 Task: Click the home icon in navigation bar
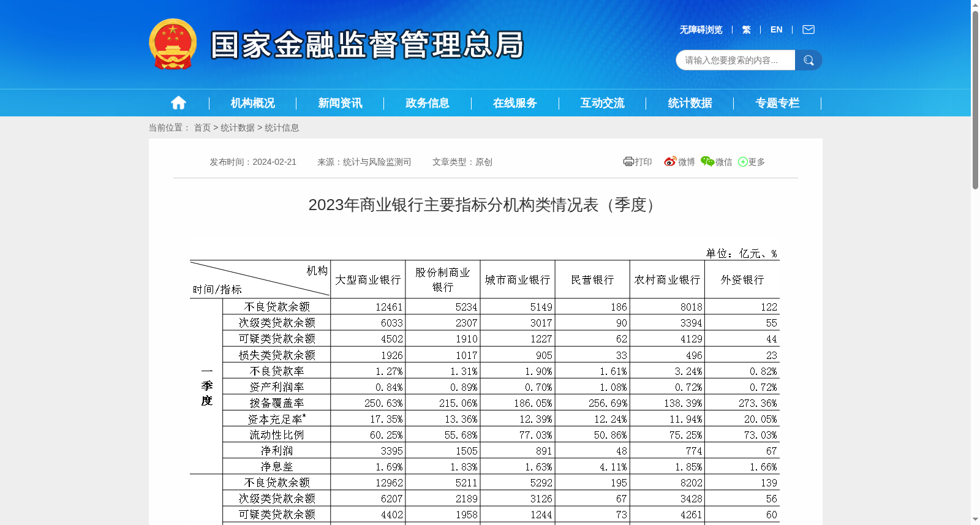click(178, 103)
